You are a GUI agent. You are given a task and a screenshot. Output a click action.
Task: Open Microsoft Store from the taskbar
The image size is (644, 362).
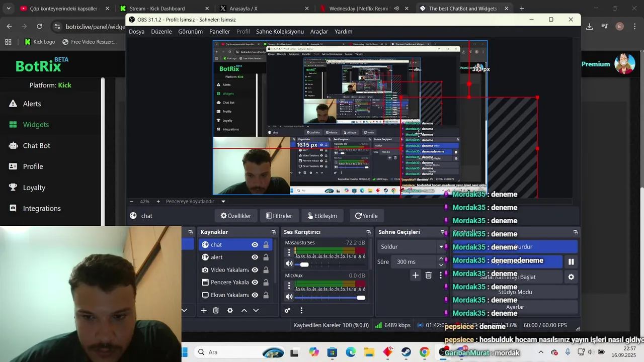[332, 352]
